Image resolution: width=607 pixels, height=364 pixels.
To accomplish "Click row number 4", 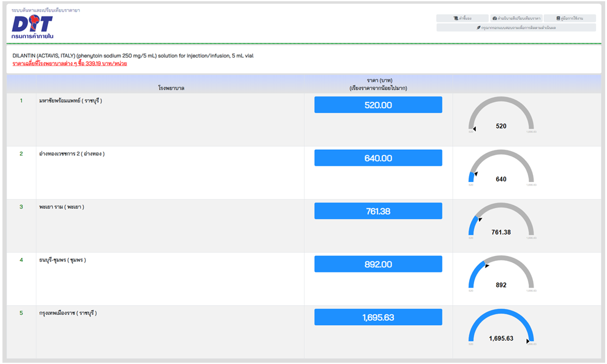I will [x=21, y=260].
